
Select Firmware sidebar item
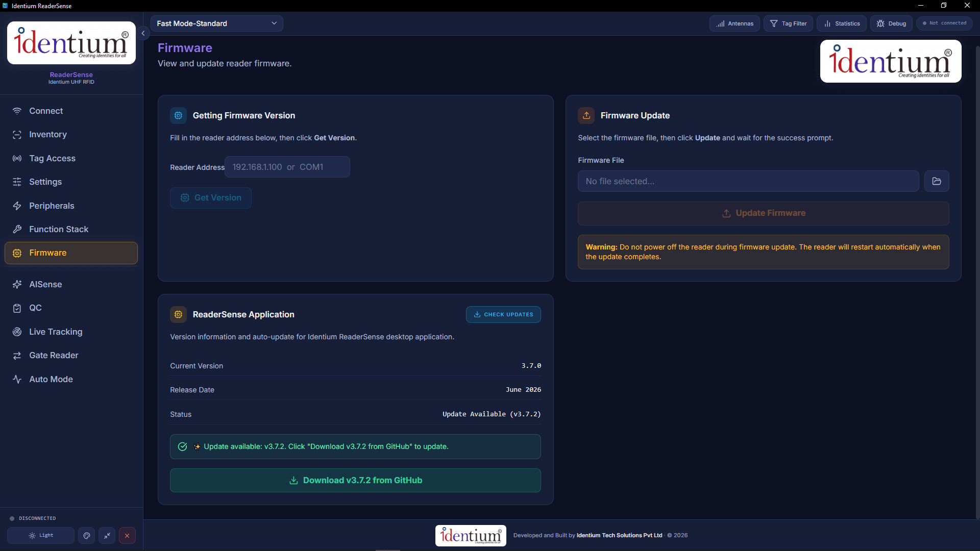71,253
